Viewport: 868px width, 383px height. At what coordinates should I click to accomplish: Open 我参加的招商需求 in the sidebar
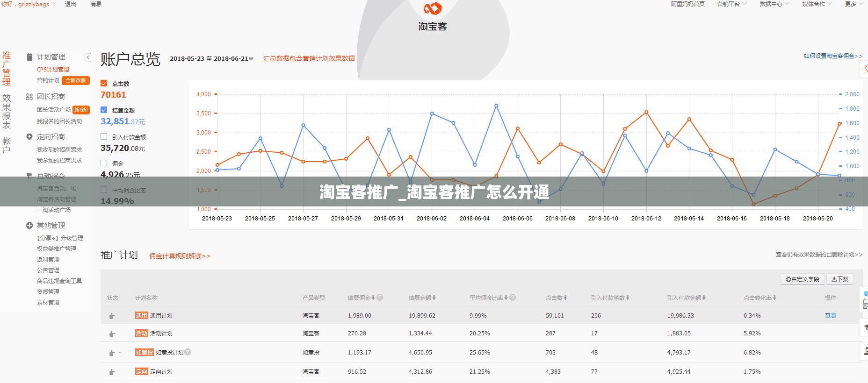tap(59, 161)
